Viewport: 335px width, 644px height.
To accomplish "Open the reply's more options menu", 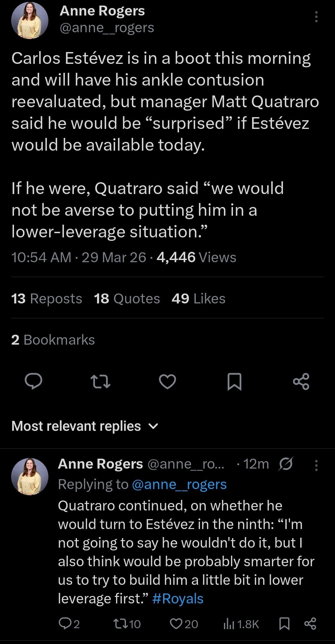I will tap(316, 465).
